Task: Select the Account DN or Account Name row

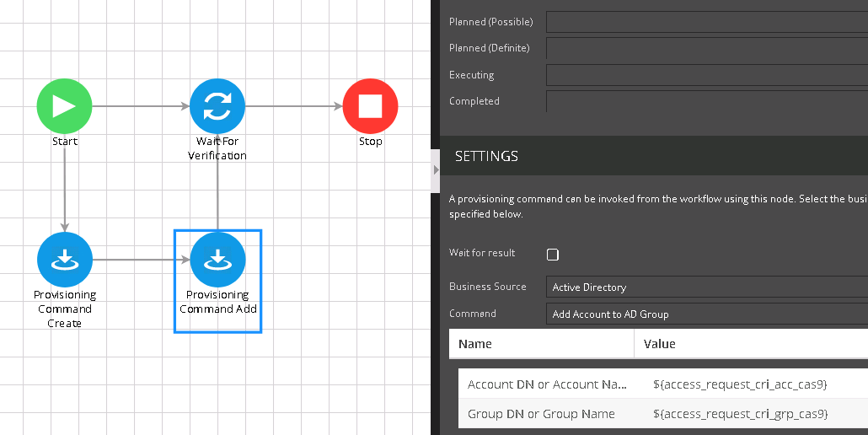Action: [x=547, y=384]
